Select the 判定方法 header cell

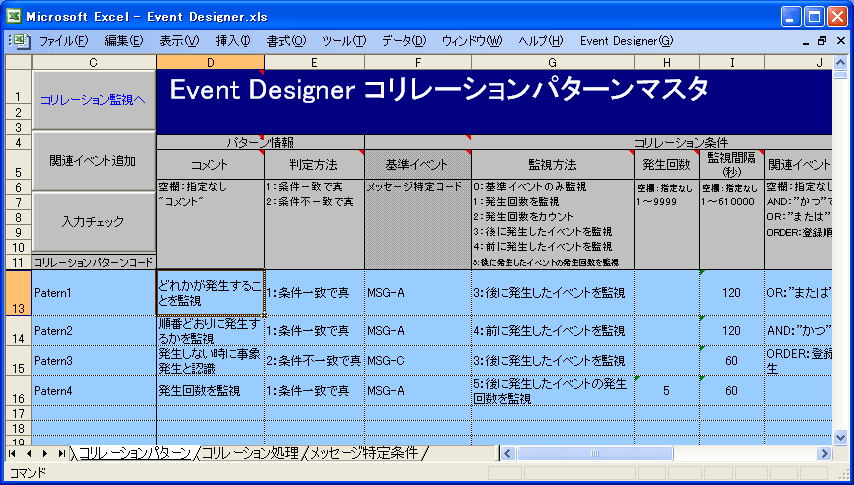coord(314,165)
